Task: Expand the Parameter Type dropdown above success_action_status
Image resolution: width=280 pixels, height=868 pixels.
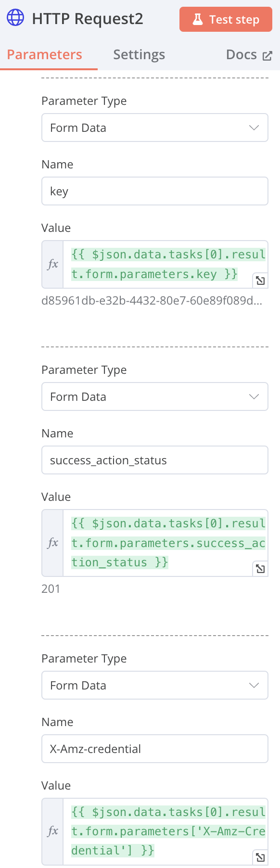Action: (x=155, y=396)
